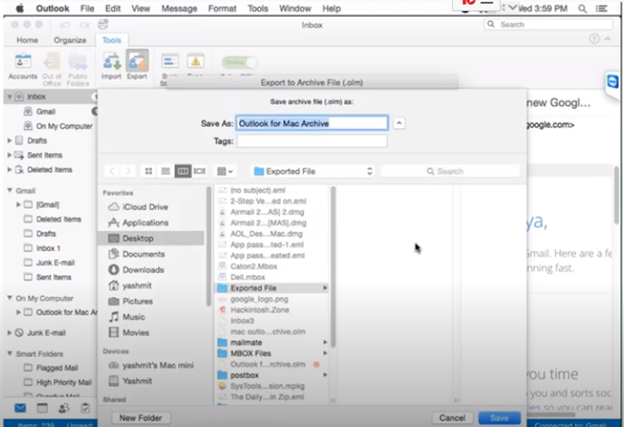Image resolution: width=624 pixels, height=427 pixels.
Task: Click the save dialog Search field
Action: coord(450,171)
